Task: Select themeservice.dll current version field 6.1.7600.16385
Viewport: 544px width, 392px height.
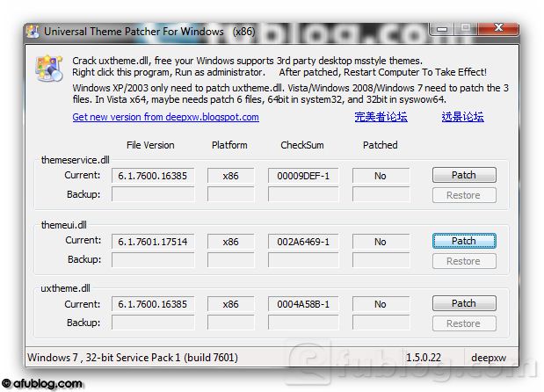Action: [x=153, y=176]
